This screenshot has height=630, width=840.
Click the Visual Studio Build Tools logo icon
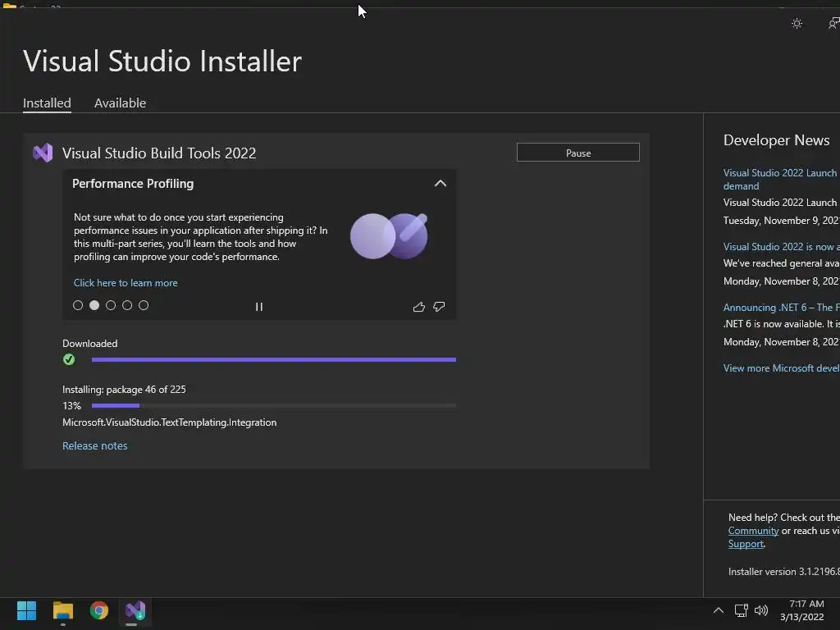click(43, 153)
